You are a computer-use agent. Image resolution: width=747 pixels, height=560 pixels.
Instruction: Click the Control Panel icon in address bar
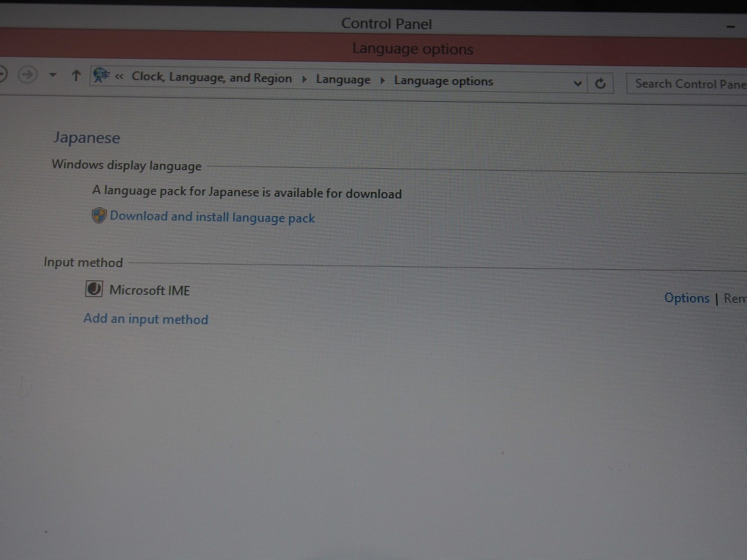(101, 76)
